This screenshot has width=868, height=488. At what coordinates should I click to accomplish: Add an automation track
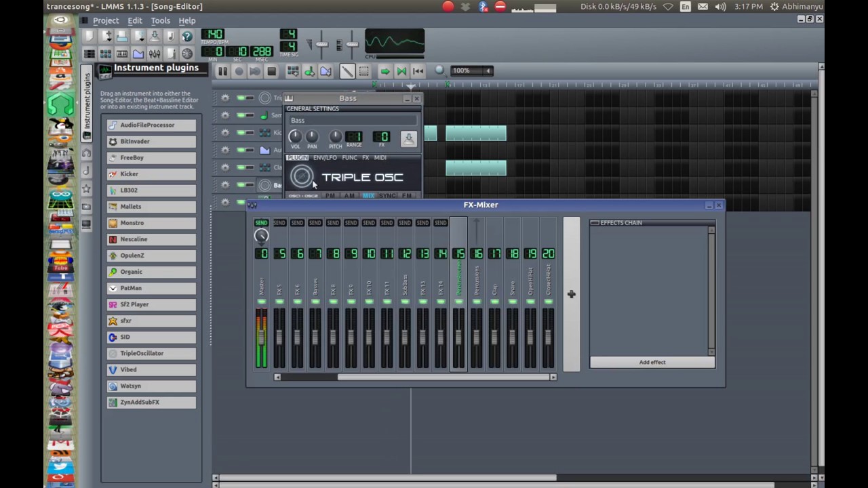pyautogui.click(x=325, y=71)
